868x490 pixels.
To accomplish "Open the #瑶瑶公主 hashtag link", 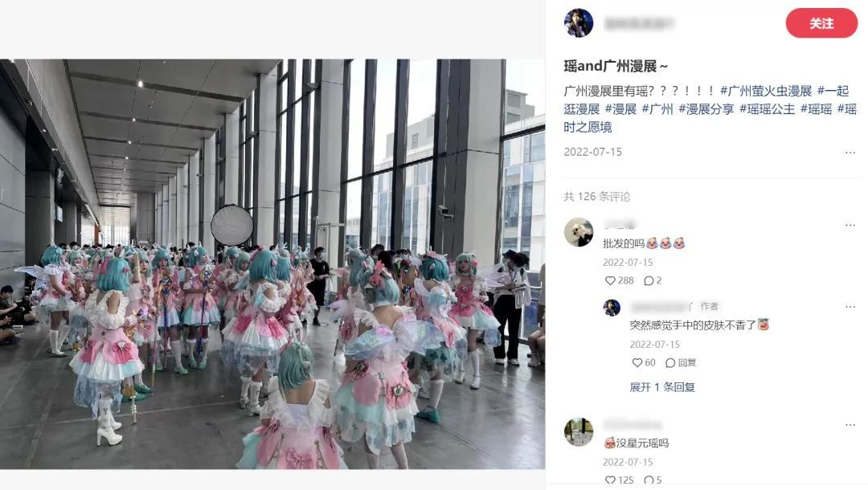I will coord(767,109).
